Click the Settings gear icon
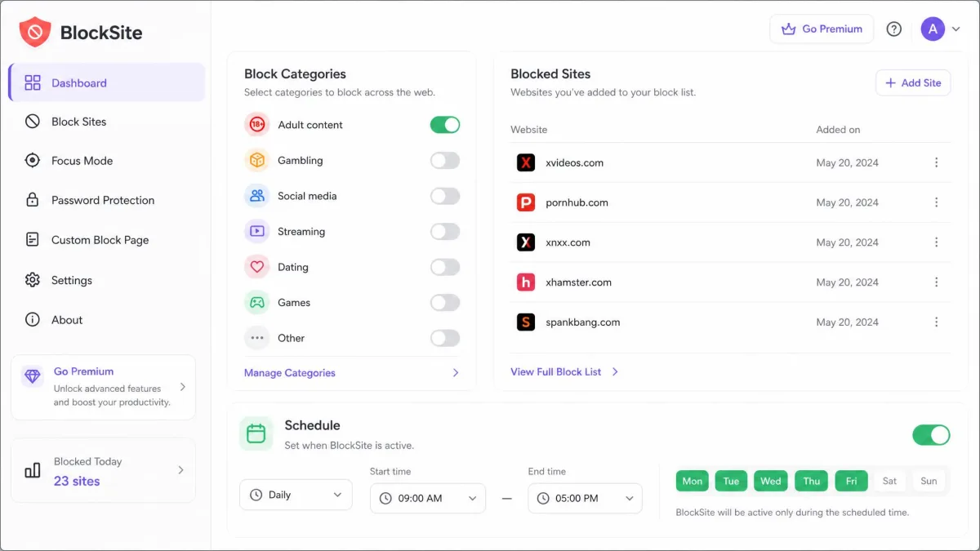The width and height of the screenshot is (980, 551). coord(33,279)
